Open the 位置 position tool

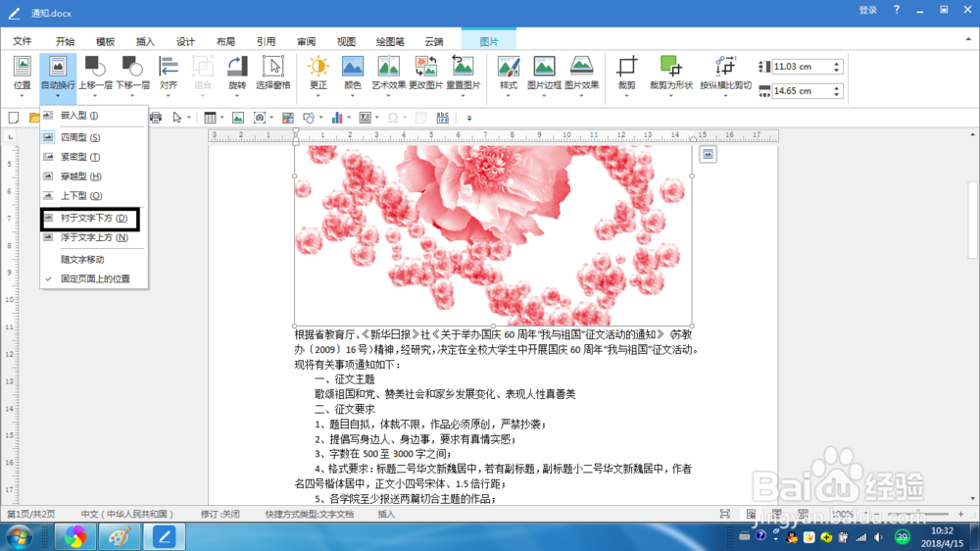point(22,74)
